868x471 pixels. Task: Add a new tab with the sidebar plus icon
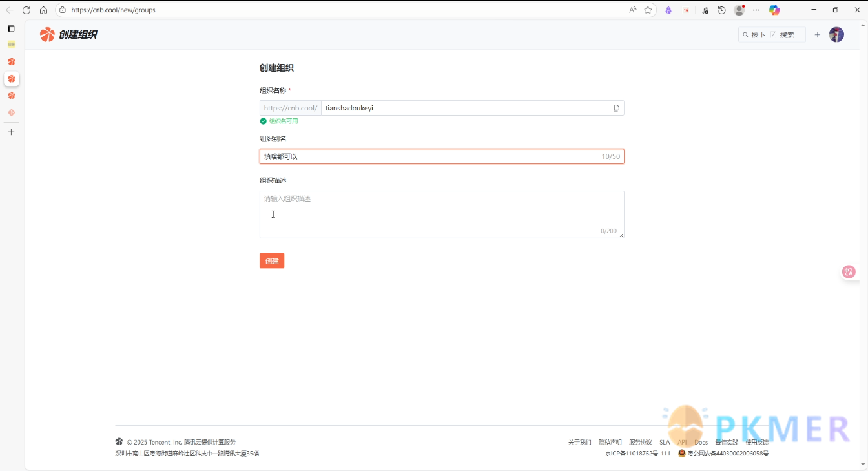click(11, 132)
